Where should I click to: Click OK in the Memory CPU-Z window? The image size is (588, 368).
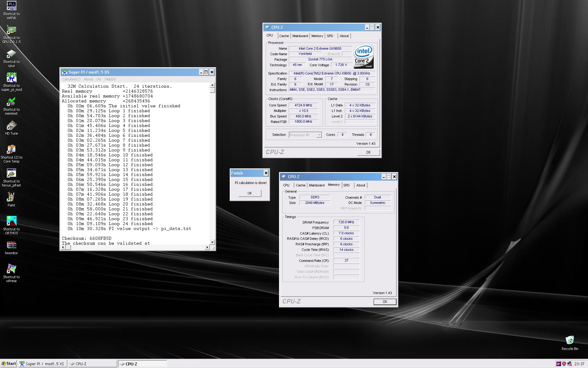[x=385, y=302]
